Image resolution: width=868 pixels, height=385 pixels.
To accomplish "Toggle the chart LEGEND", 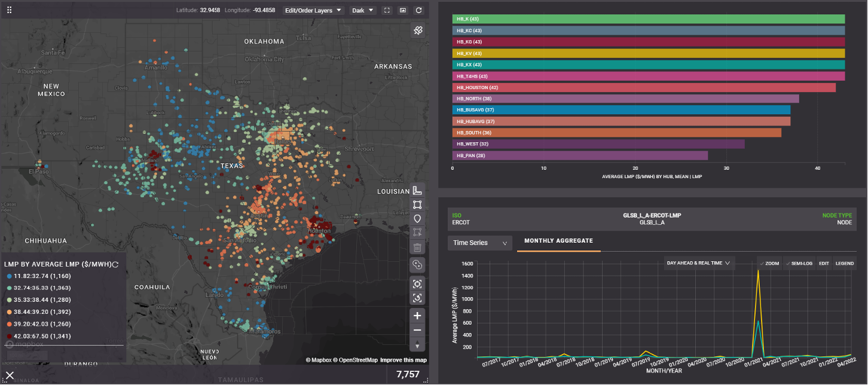I will pos(844,264).
